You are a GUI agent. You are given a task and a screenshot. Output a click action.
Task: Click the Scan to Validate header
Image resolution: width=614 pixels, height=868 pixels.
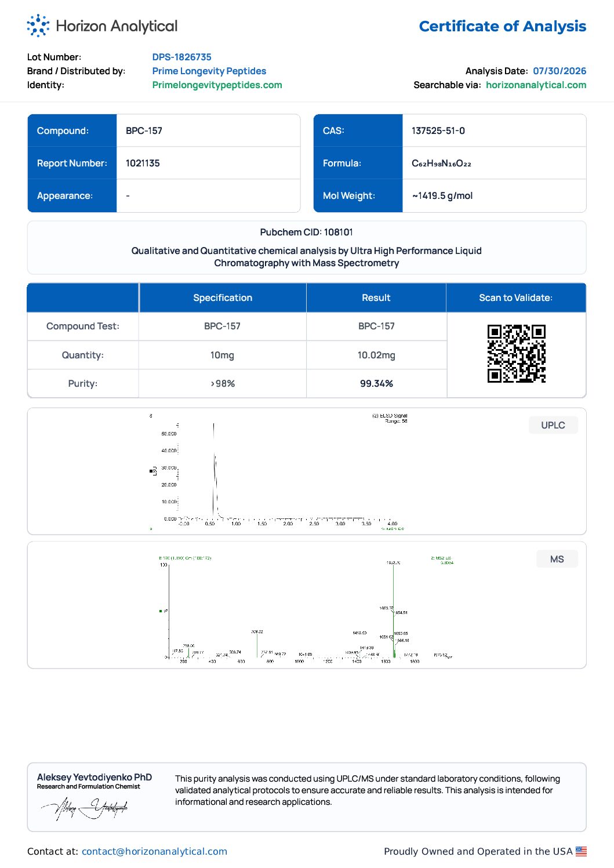(x=516, y=297)
